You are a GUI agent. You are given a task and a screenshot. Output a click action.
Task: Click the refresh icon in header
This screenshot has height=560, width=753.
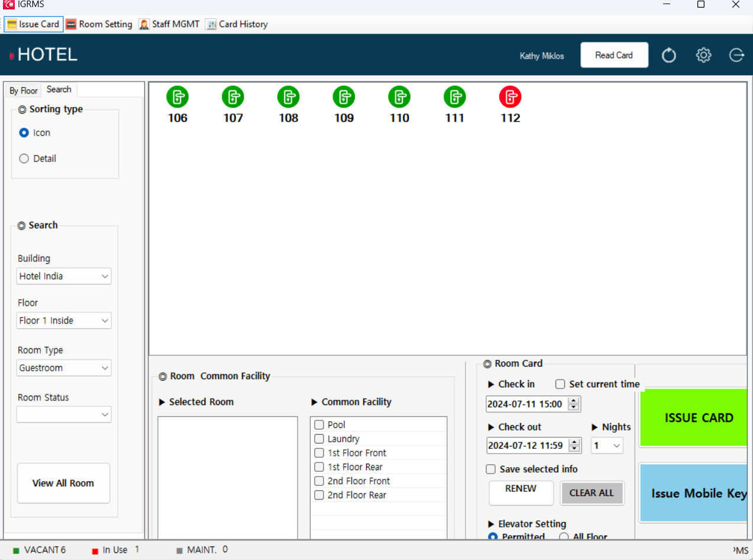tap(669, 56)
